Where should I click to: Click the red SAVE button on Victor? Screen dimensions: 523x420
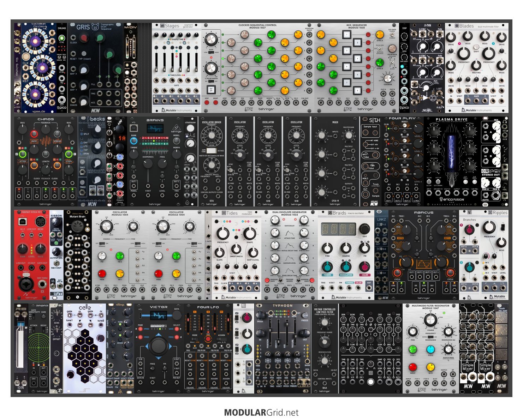pyautogui.click(x=177, y=329)
